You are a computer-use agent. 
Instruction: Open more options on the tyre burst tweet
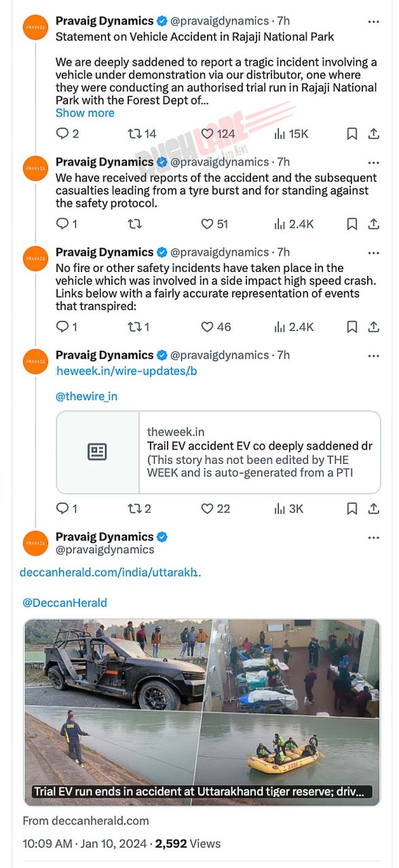373,161
